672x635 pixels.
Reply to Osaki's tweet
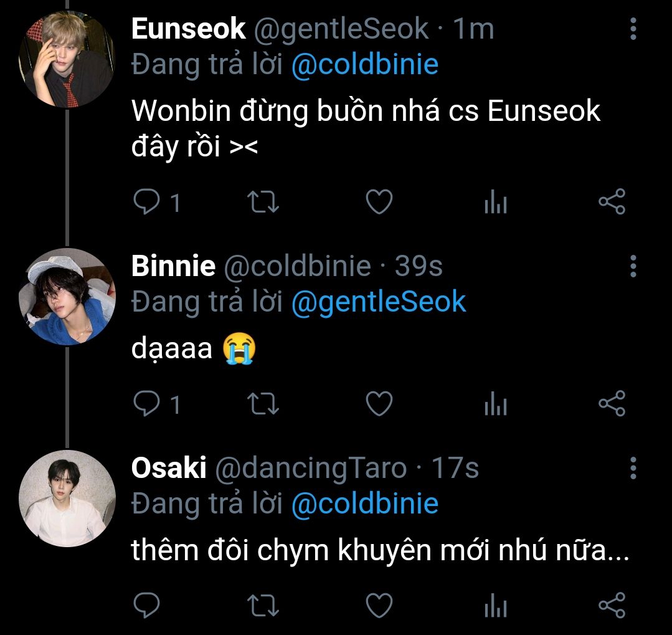[148, 605]
